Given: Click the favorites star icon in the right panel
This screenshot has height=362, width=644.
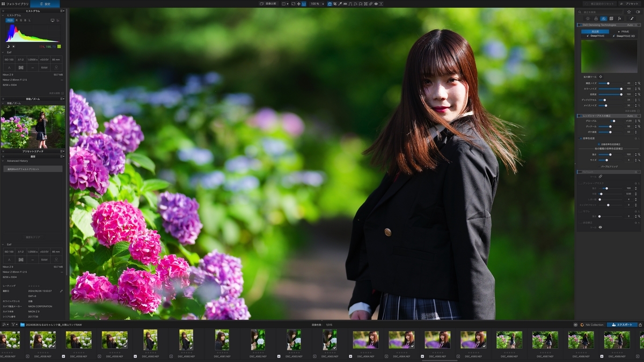Looking at the screenshot, I should [x=629, y=11].
